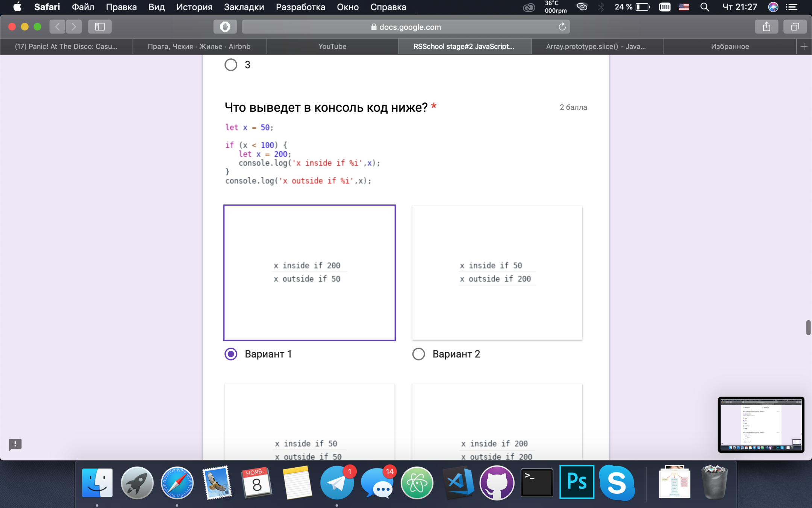This screenshot has width=812, height=508.
Task: Open a new tab with plus button
Action: 804,46
